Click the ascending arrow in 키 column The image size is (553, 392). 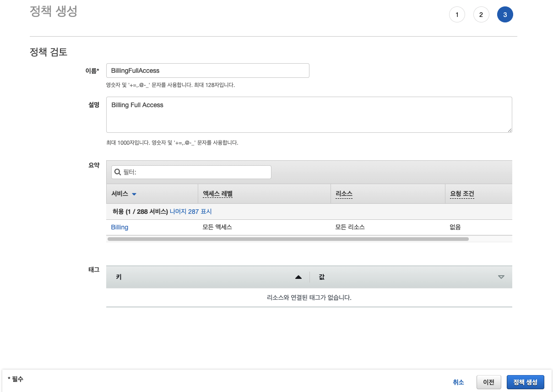[x=298, y=277]
